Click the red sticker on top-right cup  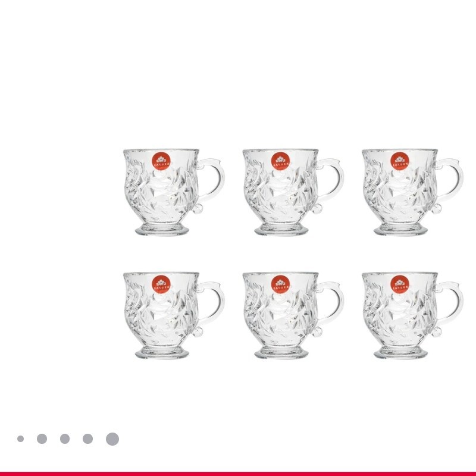coord(400,161)
